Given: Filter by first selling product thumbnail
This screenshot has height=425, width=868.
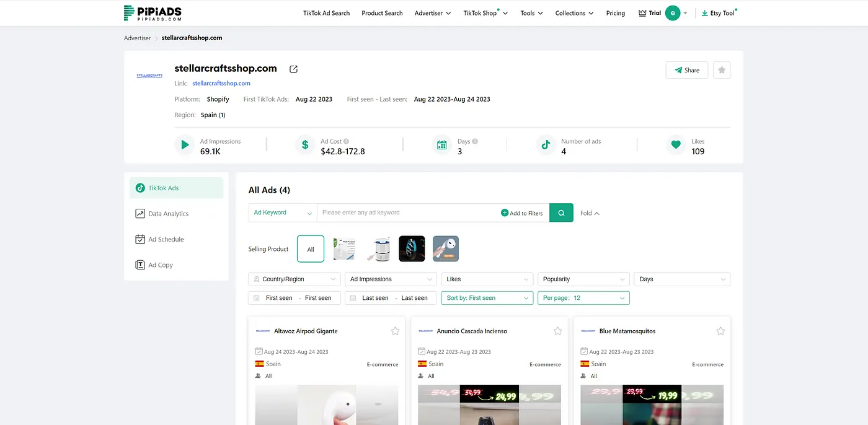Looking at the screenshot, I should pyautogui.click(x=345, y=249).
